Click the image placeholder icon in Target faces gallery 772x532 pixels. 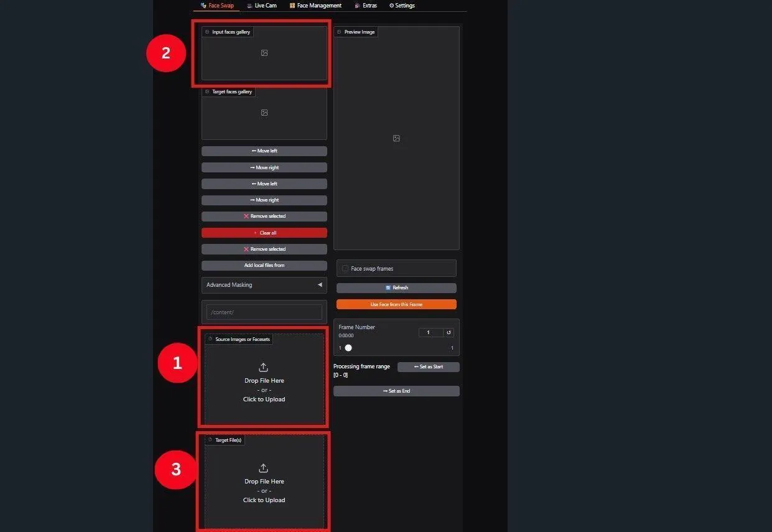(264, 113)
